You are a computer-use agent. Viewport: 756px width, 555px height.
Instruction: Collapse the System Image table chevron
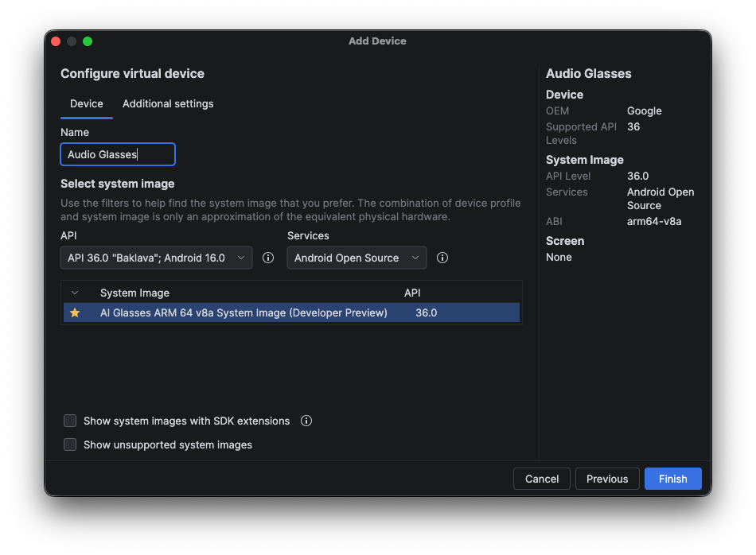(75, 293)
